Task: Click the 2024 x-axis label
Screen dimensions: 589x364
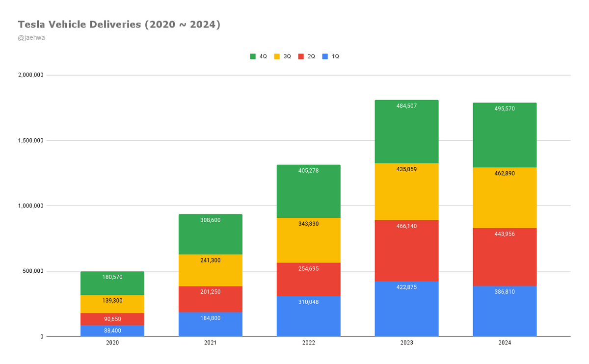Action: point(505,343)
